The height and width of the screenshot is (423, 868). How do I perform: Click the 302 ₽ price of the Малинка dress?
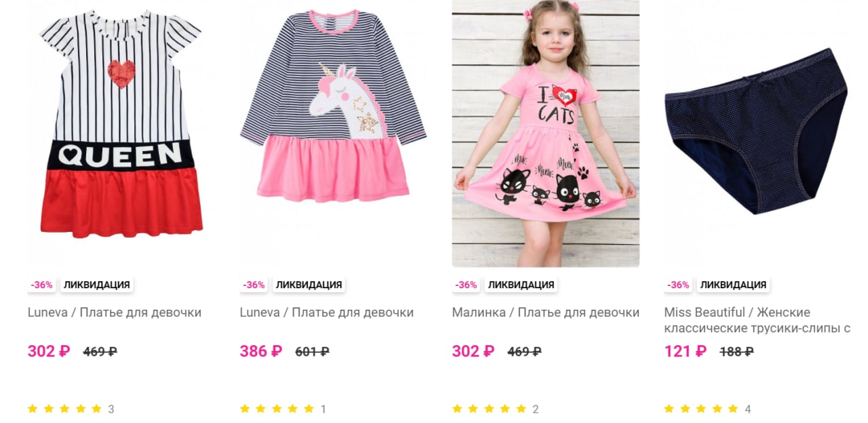473,351
